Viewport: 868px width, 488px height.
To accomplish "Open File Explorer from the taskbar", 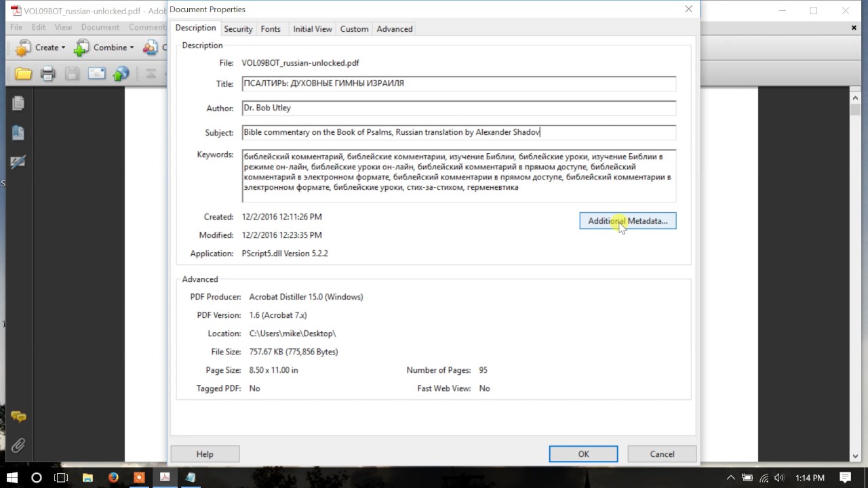I will [x=87, y=478].
